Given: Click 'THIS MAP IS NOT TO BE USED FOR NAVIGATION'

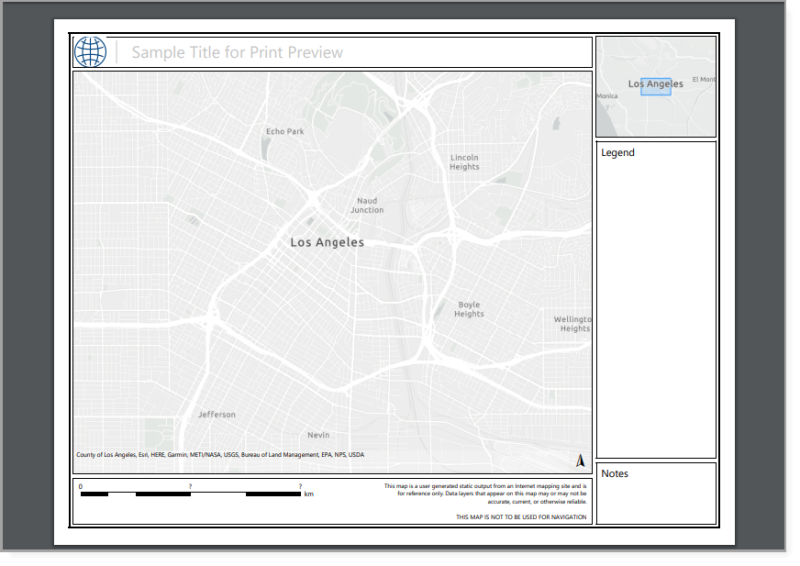Looking at the screenshot, I should click(520, 517).
